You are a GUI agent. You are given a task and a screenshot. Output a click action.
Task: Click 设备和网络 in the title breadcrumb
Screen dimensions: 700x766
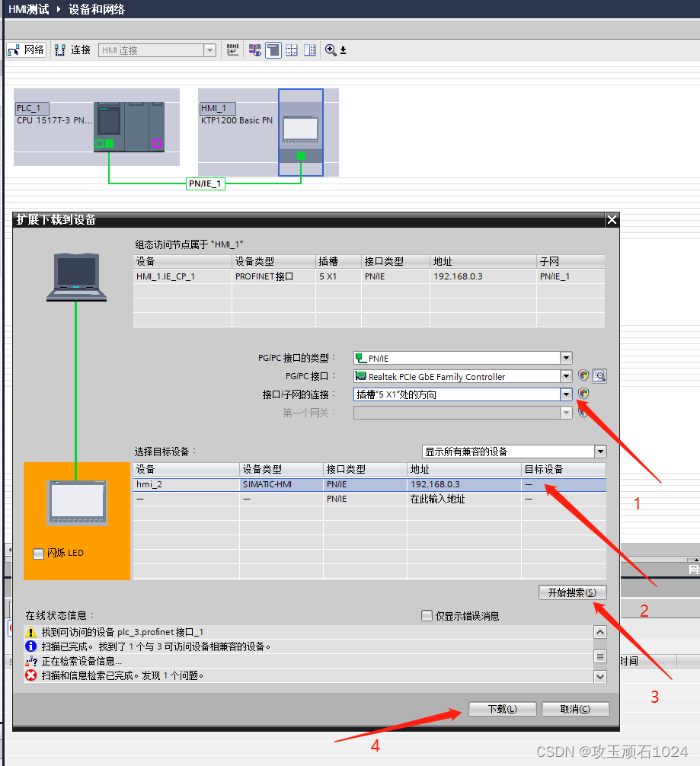click(96, 9)
